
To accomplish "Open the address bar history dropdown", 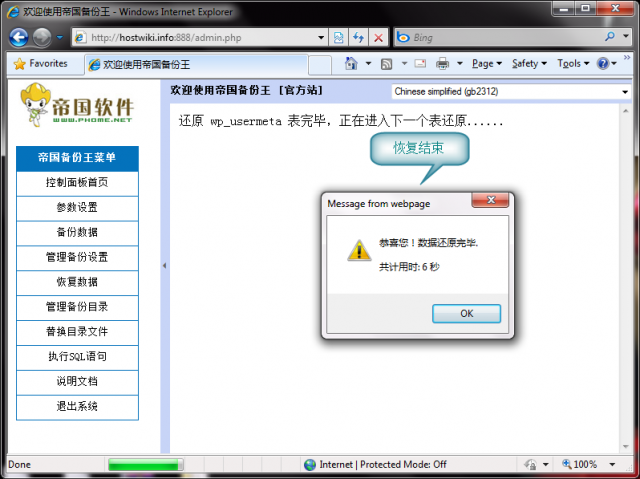I will [x=321, y=37].
